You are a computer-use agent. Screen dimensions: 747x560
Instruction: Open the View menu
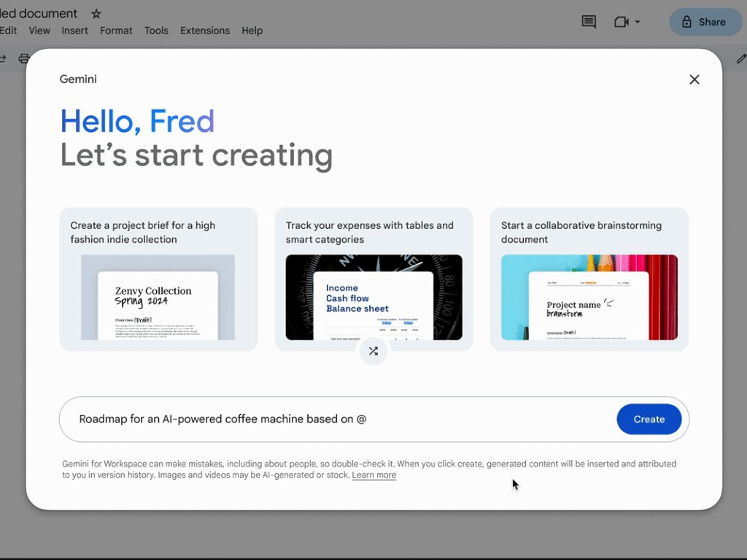(x=39, y=31)
